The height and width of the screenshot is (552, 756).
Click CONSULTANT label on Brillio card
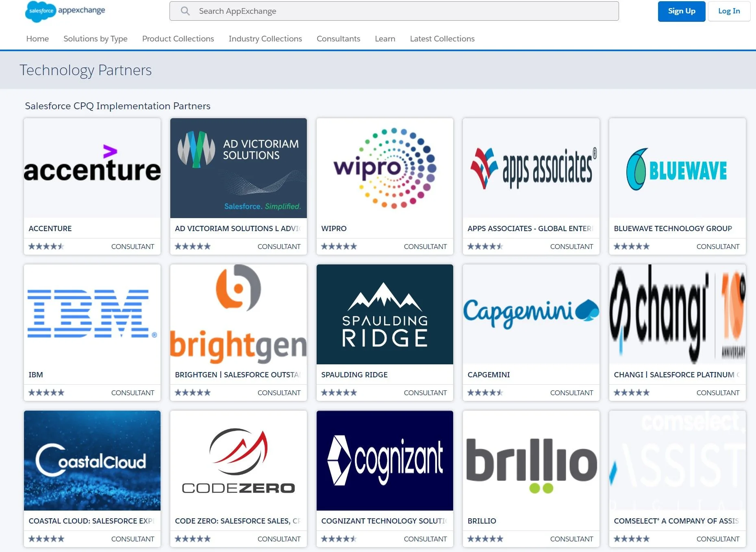point(572,539)
